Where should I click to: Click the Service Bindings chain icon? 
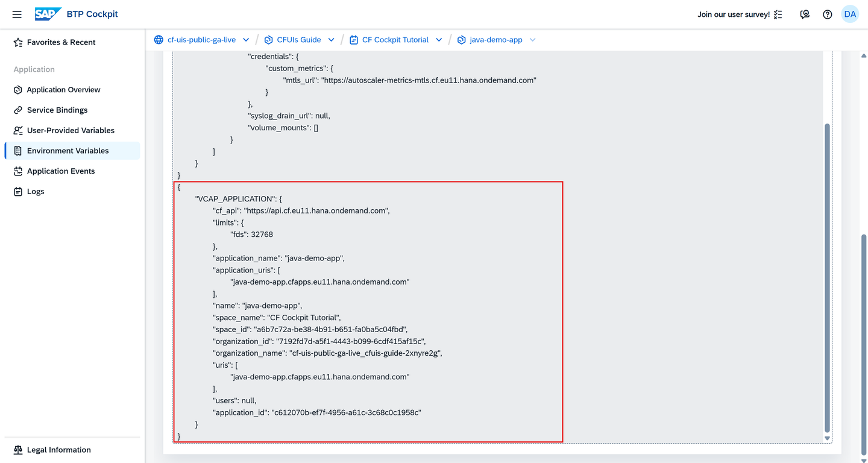coord(18,110)
